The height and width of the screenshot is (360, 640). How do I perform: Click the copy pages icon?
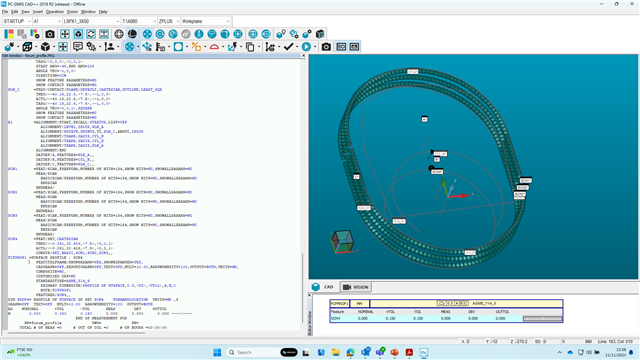click(250, 47)
